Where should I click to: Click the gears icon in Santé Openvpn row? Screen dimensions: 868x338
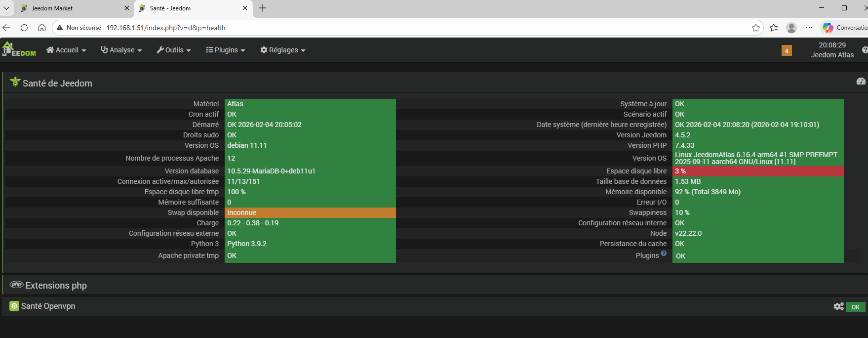click(838, 306)
